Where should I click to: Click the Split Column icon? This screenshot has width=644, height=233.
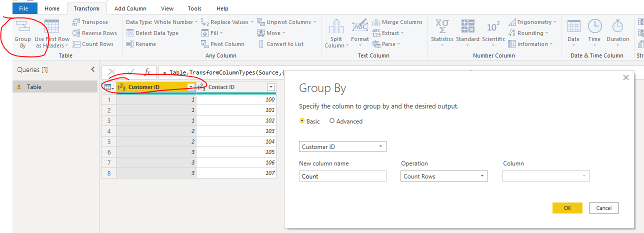click(x=336, y=26)
